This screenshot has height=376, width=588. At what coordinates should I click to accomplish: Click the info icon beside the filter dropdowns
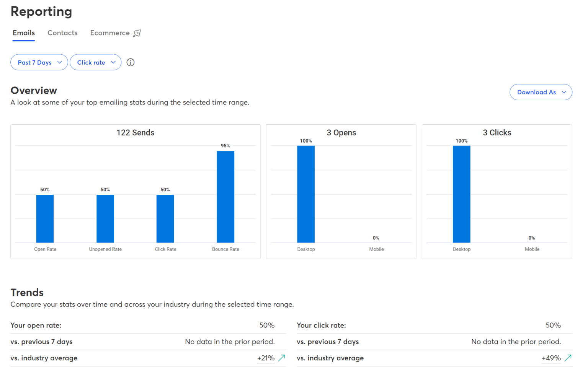pos(130,62)
